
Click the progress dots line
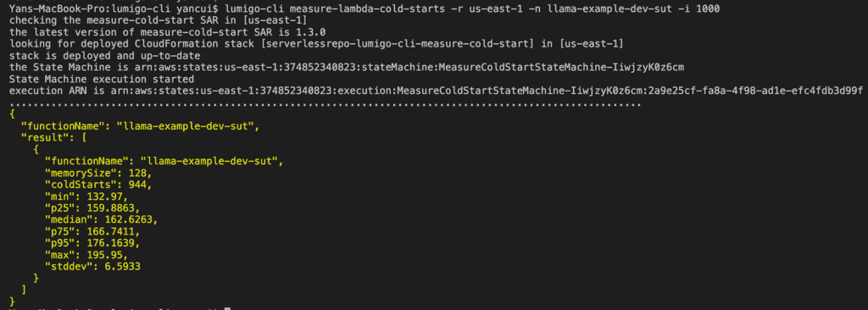coord(325,104)
